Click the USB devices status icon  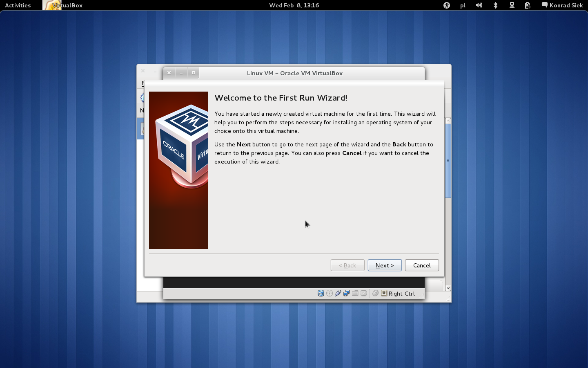tap(338, 293)
